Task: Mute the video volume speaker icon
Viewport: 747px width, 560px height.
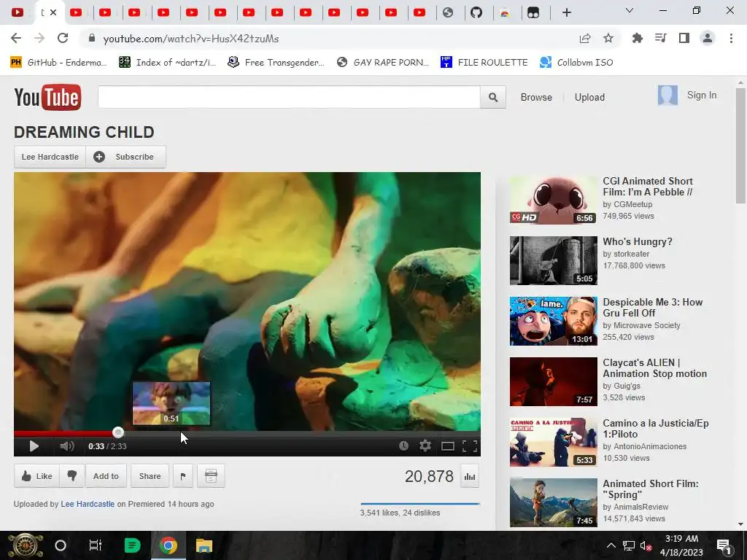Action: pyautogui.click(x=67, y=446)
